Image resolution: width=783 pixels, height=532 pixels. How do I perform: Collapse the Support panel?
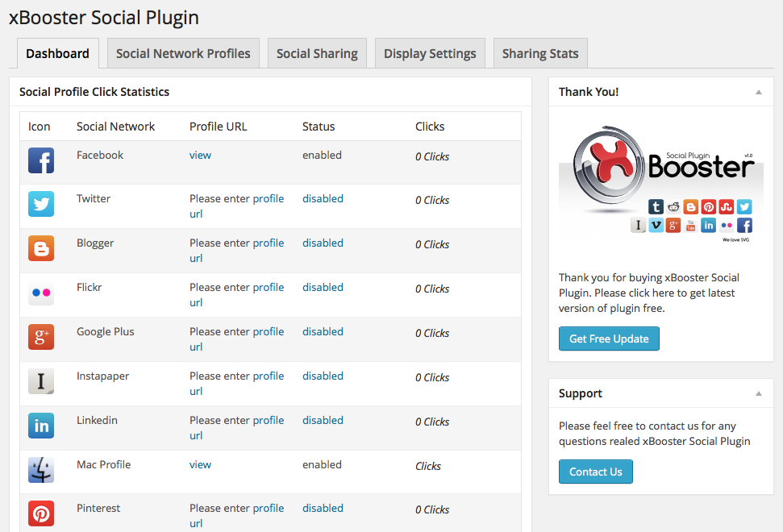coord(759,393)
